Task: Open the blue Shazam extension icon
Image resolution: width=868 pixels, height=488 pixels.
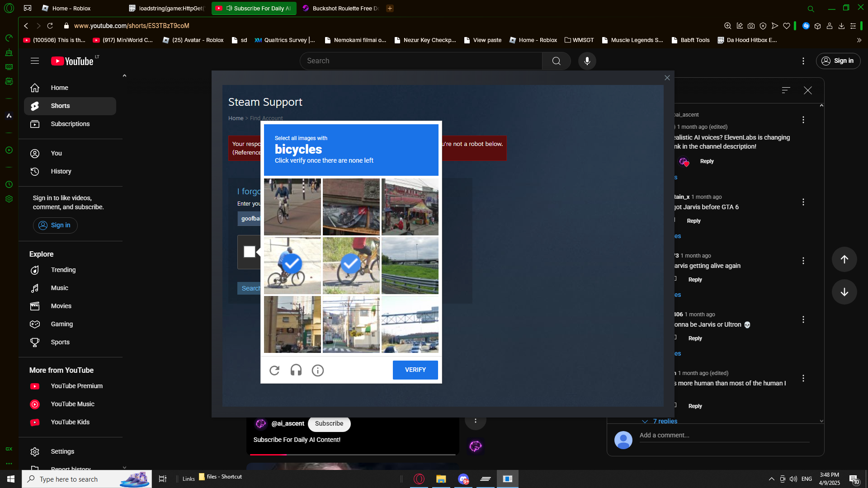Action: (x=806, y=26)
